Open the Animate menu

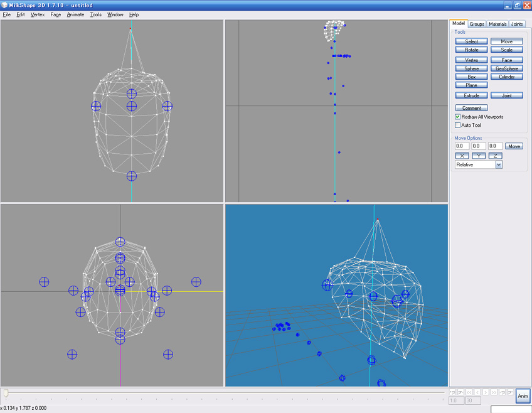75,14
